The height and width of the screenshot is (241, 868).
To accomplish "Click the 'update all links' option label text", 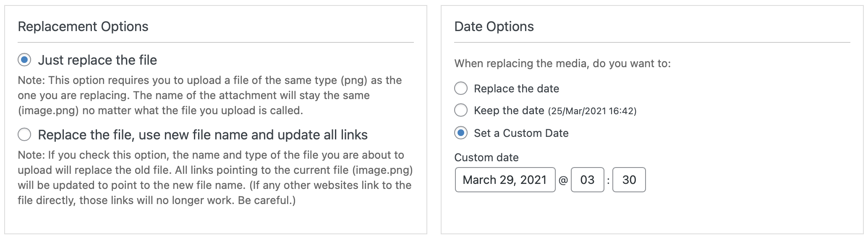I will [202, 135].
